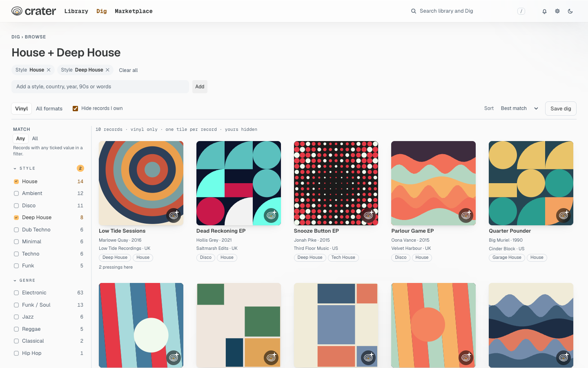
Task: Open Quarter Pounder cover art
Action: tap(531, 183)
